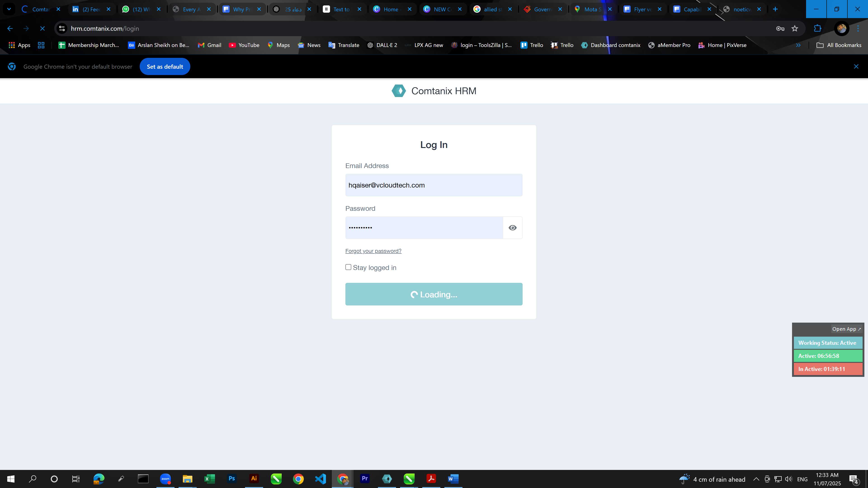Viewport: 868px width, 488px height.
Task: Open the Membership March bookmark
Action: pyautogui.click(x=89, y=45)
